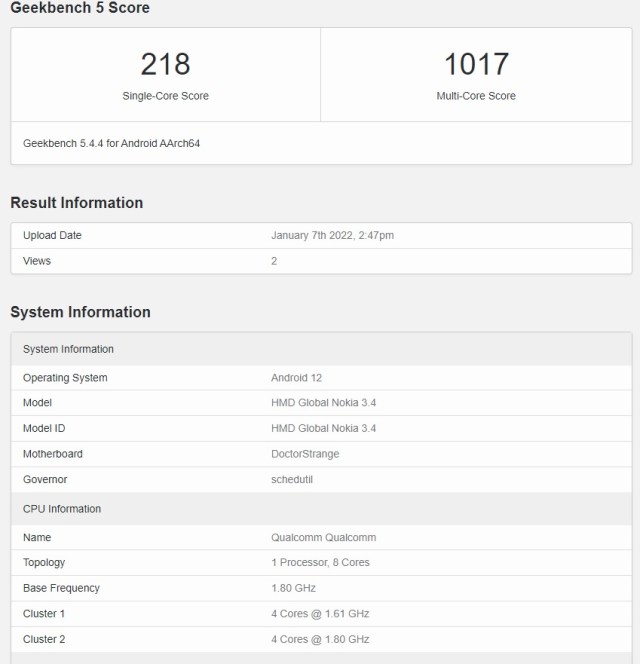Screen dimensions: 640x664
Task: Click the Views row label
Action: point(37,261)
